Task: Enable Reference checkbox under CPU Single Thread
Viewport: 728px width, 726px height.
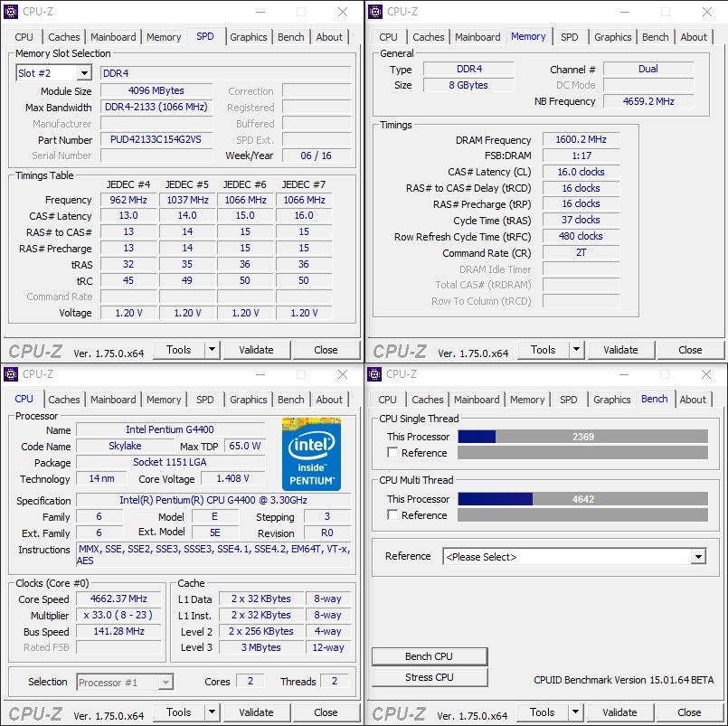Action: (x=392, y=453)
